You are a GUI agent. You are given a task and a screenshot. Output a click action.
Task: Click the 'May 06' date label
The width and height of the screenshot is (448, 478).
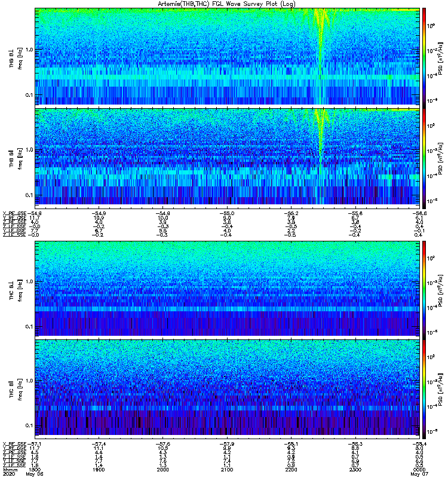(35, 474)
